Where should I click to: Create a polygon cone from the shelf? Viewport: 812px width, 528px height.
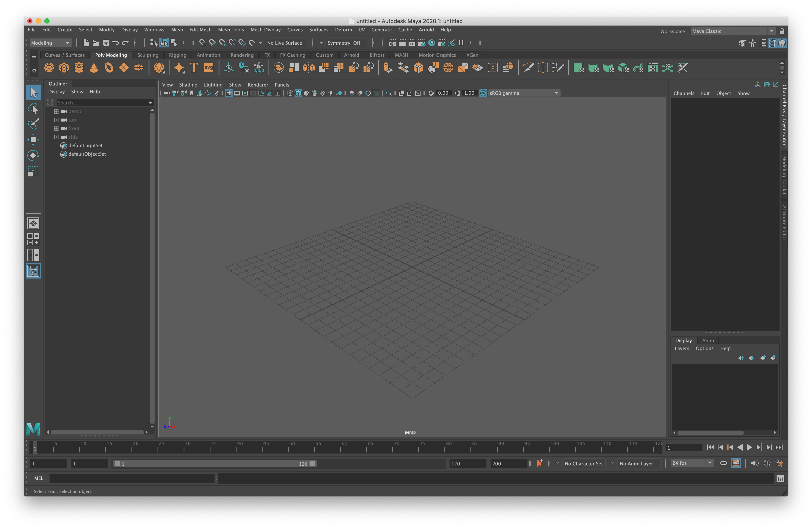(94, 67)
